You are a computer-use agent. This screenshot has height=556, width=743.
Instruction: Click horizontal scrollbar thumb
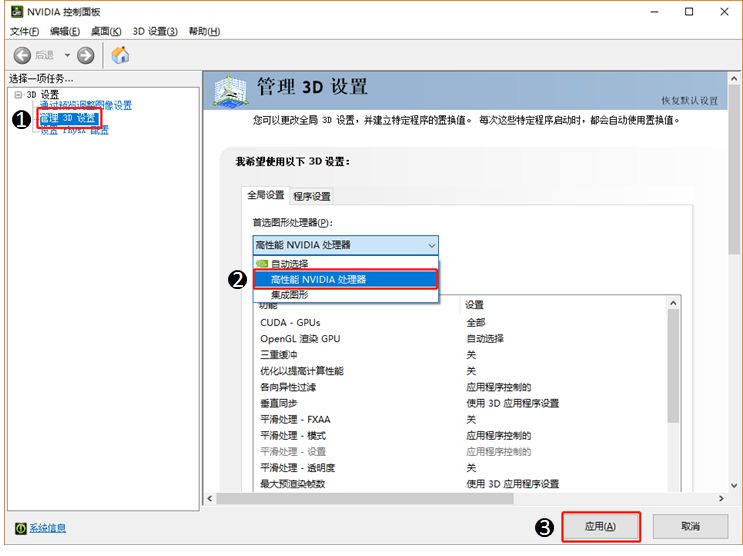365,499
